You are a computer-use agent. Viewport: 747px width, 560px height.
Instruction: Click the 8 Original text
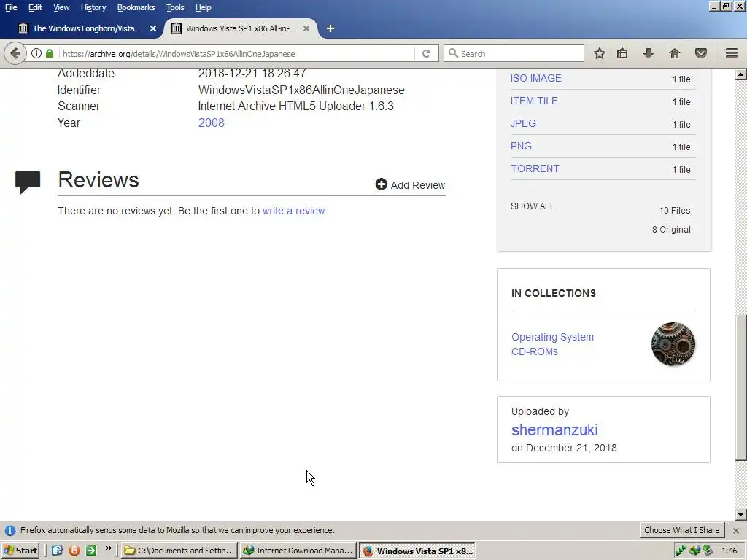pos(671,229)
